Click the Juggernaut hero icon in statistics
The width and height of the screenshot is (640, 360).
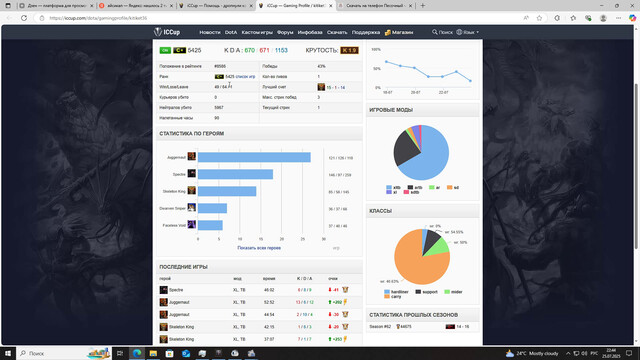click(x=191, y=157)
